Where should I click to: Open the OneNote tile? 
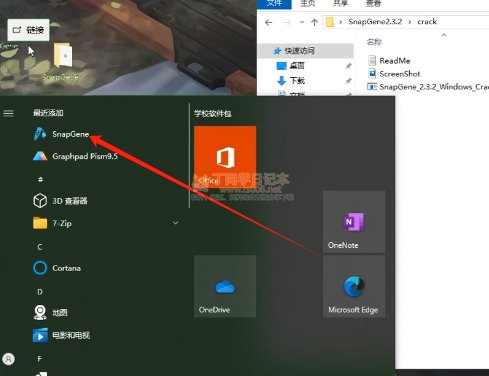click(354, 222)
